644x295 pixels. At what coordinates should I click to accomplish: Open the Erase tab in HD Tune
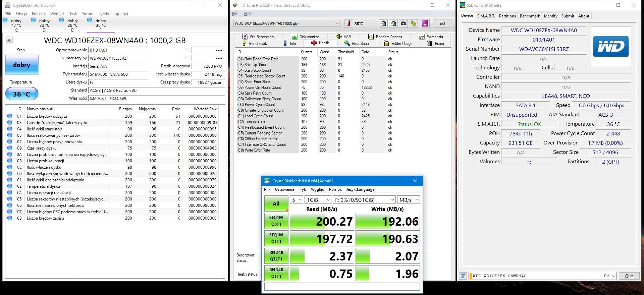(436, 43)
